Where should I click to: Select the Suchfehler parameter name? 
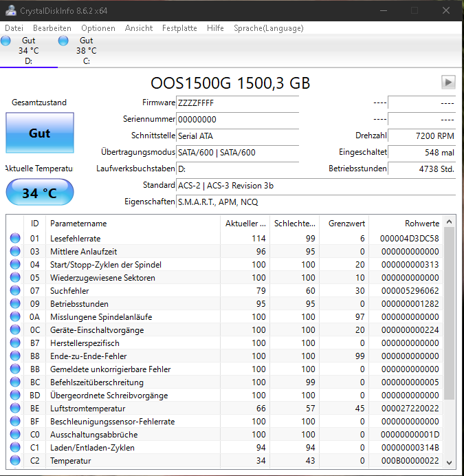click(x=69, y=291)
